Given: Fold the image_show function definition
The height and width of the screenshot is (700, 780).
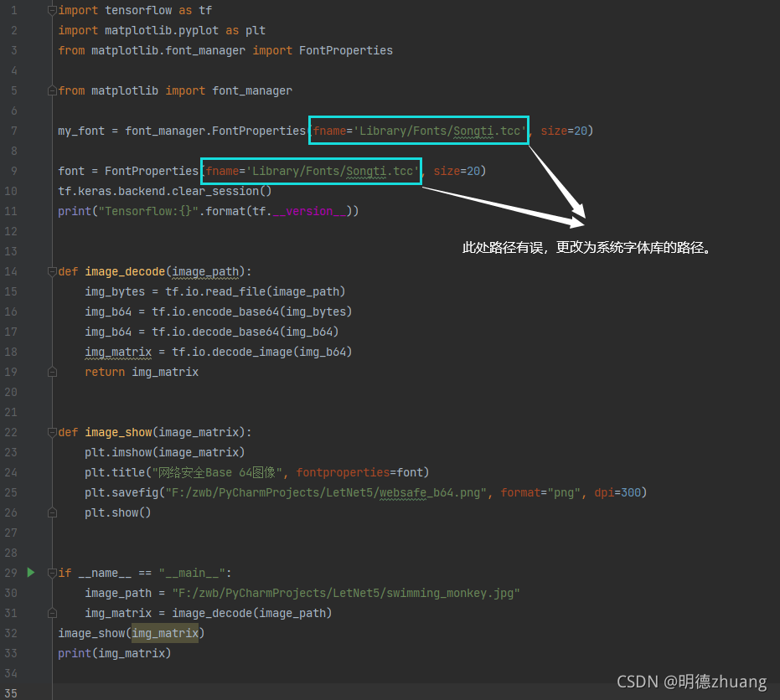Looking at the screenshot, I should (x=52, y=432).
